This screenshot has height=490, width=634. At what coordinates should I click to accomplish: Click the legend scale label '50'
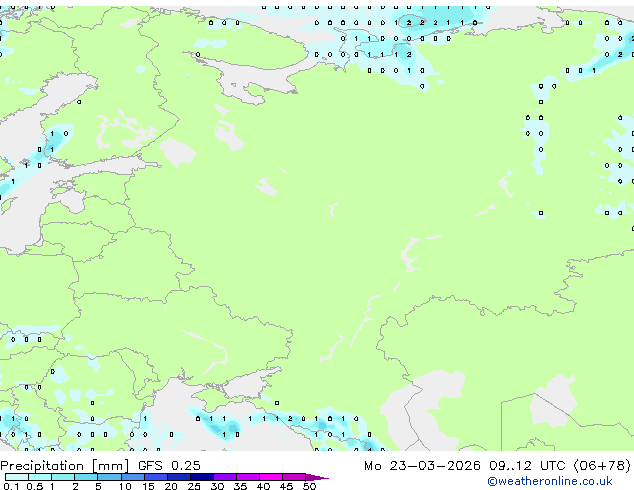pos(309,486)
